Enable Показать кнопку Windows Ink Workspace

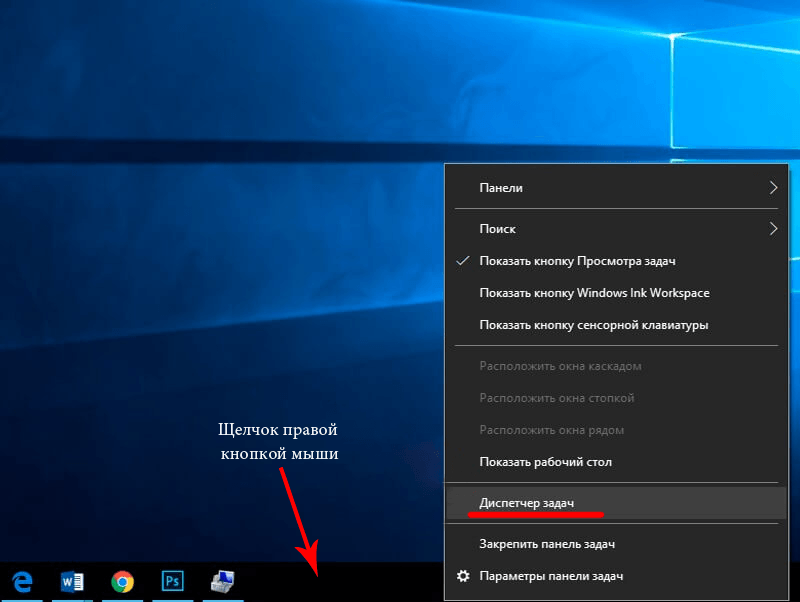594,293
